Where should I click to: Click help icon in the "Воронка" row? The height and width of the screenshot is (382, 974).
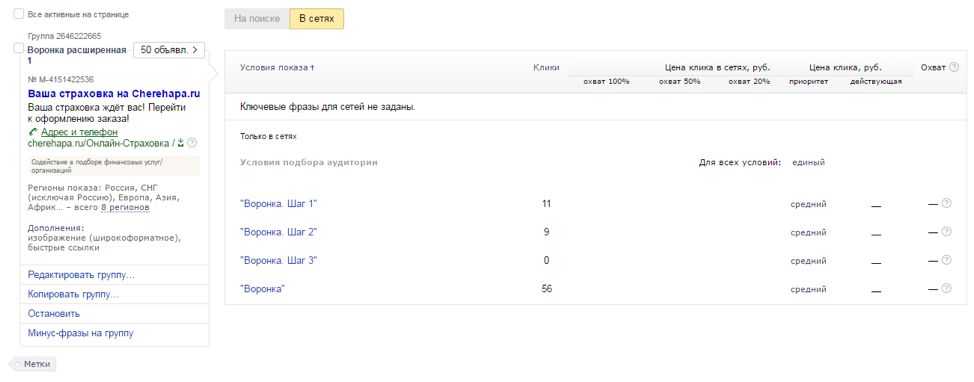click(946, 288)
